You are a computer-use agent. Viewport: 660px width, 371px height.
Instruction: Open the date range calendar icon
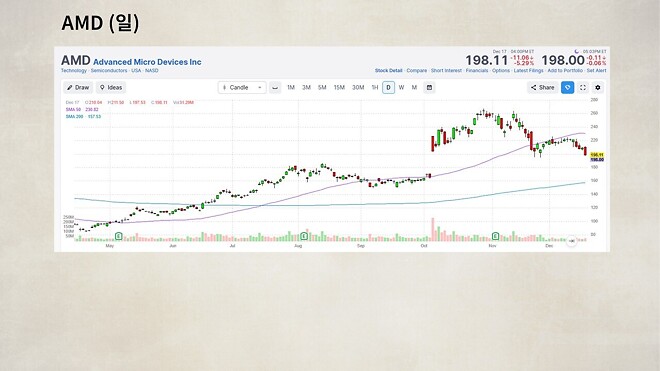tap(429, 88)
